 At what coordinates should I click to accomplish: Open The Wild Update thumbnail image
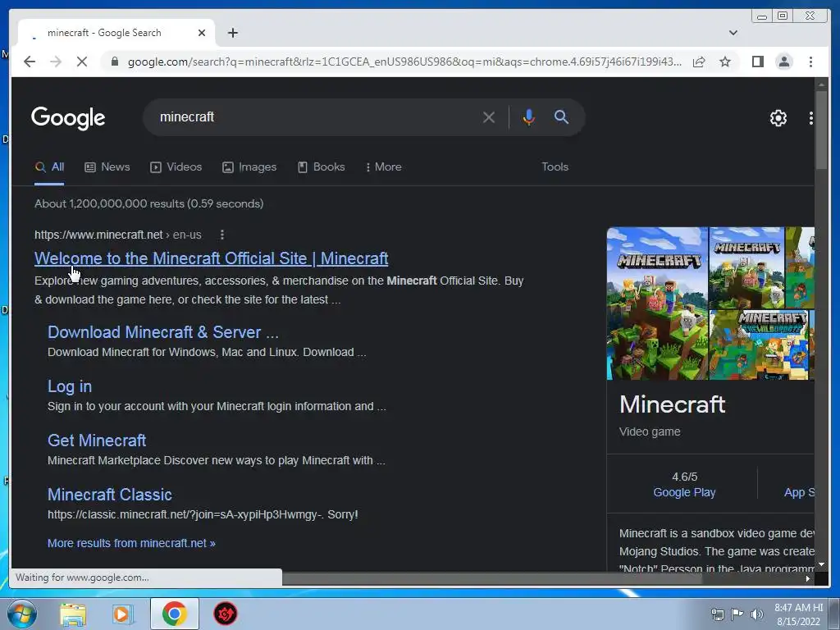(x=758, y=345)
